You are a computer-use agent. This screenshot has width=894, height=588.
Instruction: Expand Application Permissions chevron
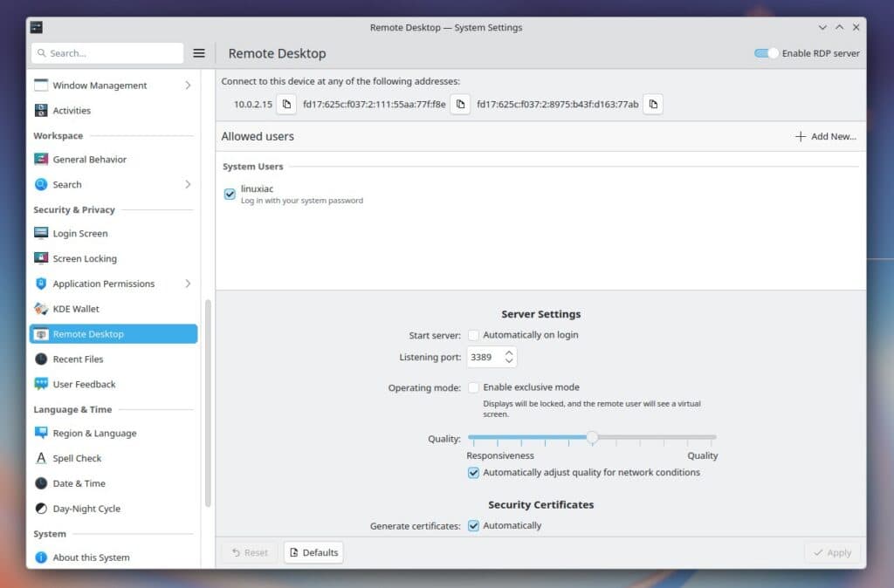[x=188, y=284]
